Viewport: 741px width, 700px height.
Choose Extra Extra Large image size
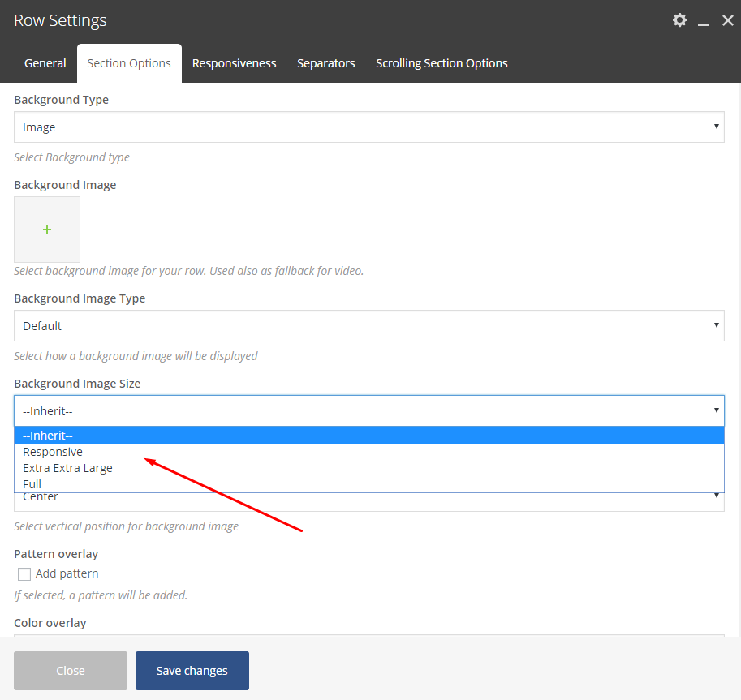tap(67, 468)
